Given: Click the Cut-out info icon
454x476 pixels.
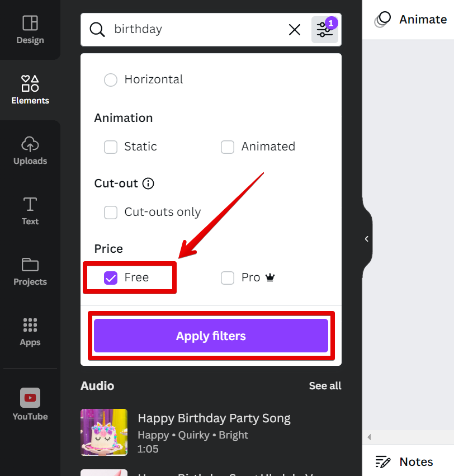Looking at the screenshot, I should [148, 183].
